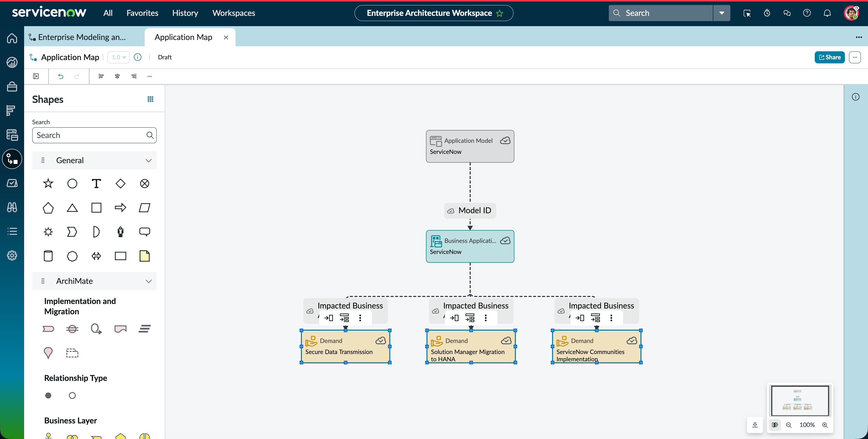Toggle the shapes grid view icon
This screenshot has width=868, height=439.
coord(150,99)
